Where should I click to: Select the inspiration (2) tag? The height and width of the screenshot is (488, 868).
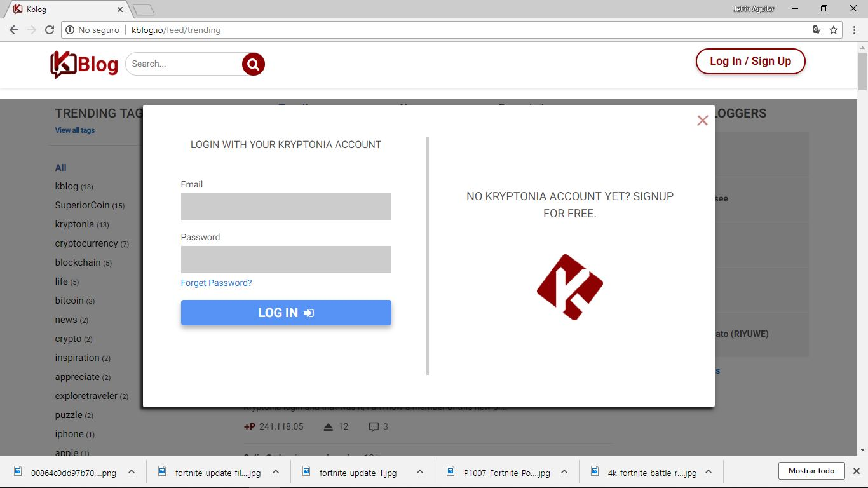click(x=83, y=358)
